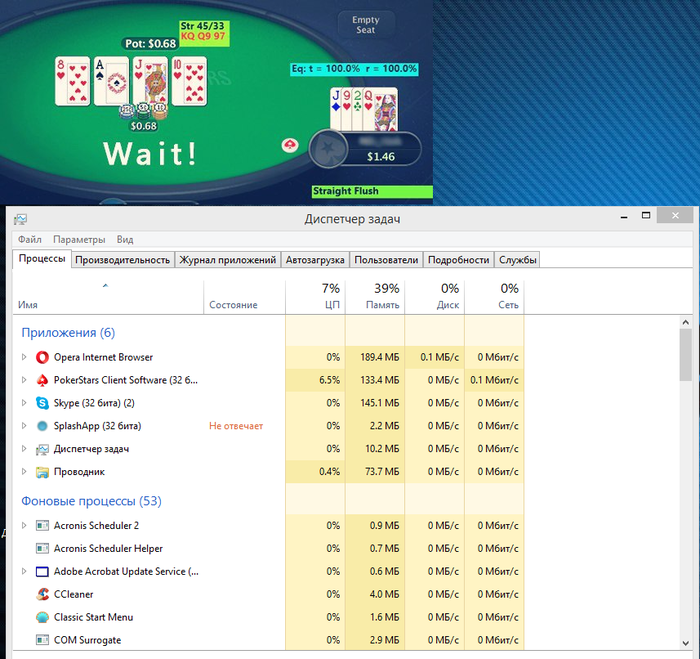Open the Файл menu
The image size is (700, 659).
tap(29, 239)
